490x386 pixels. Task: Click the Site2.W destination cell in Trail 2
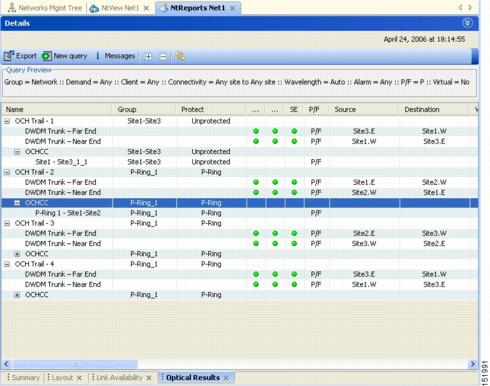[x=434, y=182]
